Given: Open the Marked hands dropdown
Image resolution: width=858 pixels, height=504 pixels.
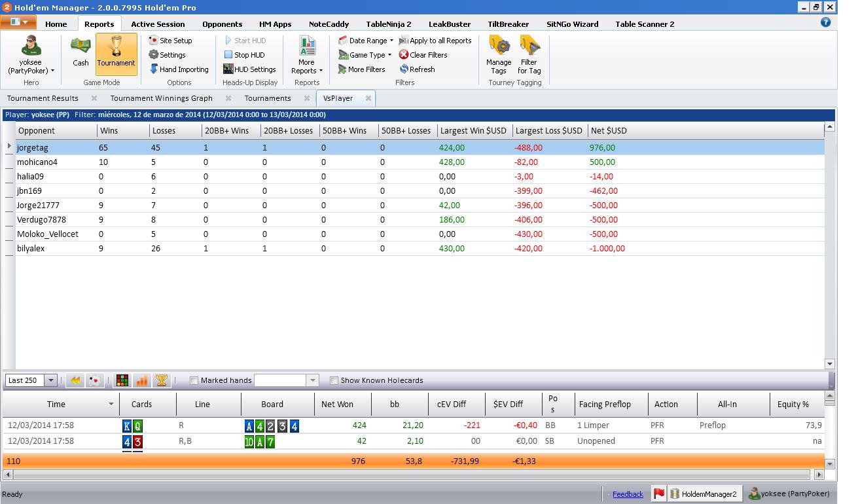Looking at the screenshot, I should pyautogui.click(x=312, y=380).
